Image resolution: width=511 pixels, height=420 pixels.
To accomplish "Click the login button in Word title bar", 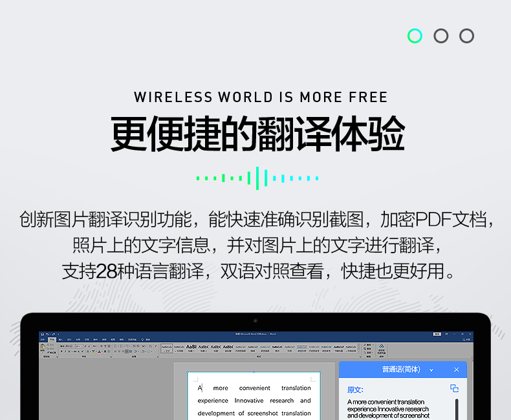I will 437,334.
